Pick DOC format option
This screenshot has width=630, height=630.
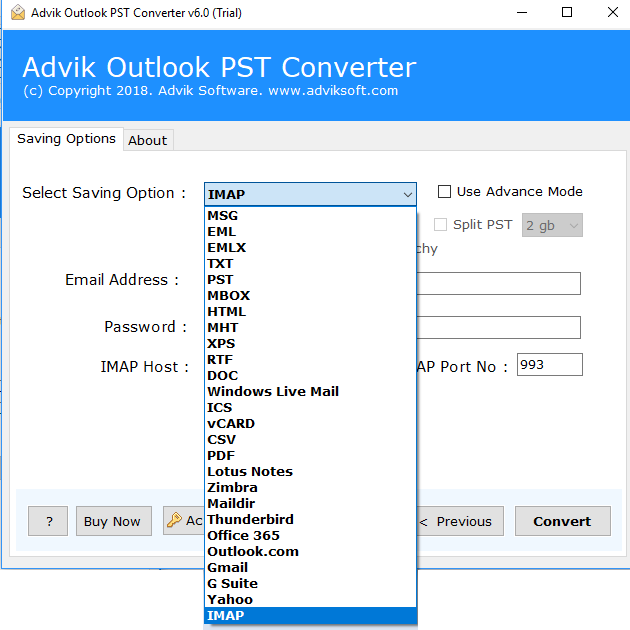tap(310, 376)
